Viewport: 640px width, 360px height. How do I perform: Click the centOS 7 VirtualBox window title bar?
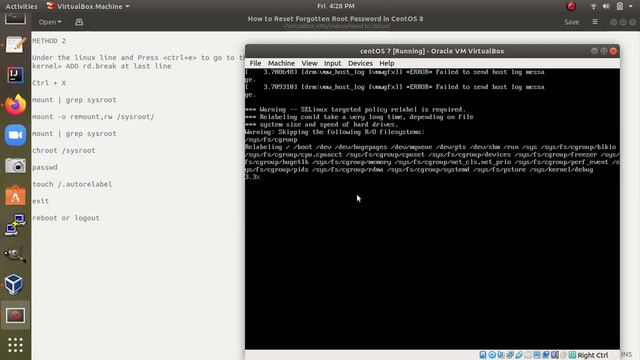point(432,51)
